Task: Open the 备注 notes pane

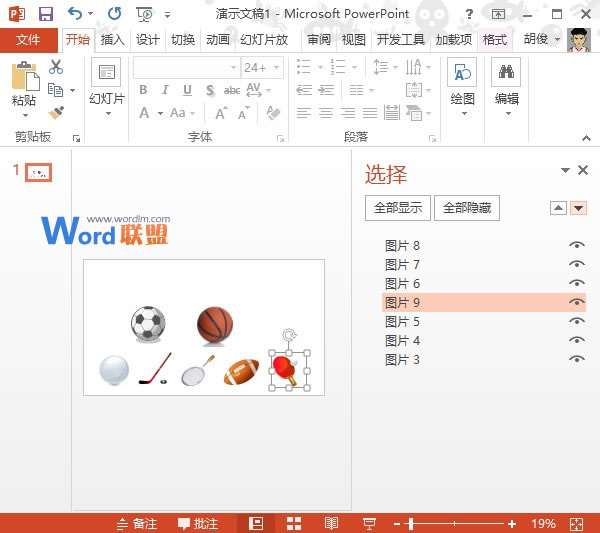Action: [x=137, y=523]
